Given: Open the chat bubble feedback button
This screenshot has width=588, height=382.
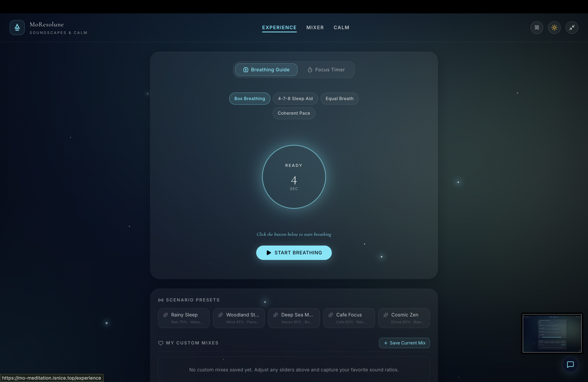Looking at the screenshot, I should pyautogui.click(x=570, y=364).
